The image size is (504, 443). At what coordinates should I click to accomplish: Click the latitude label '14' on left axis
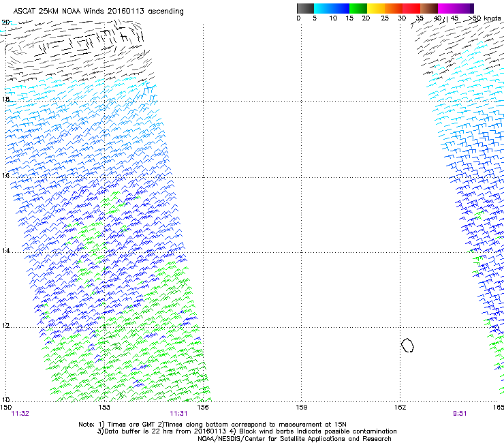5,250
